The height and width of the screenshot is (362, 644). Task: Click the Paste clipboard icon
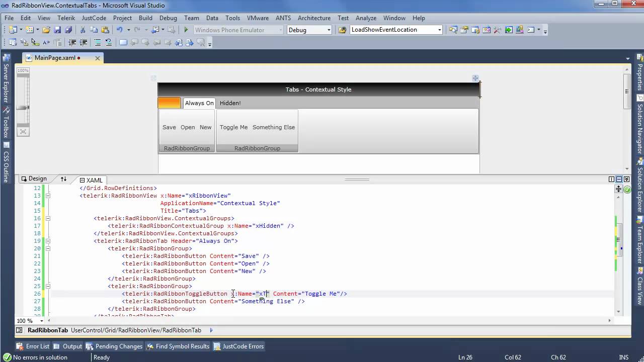point(105,30)
